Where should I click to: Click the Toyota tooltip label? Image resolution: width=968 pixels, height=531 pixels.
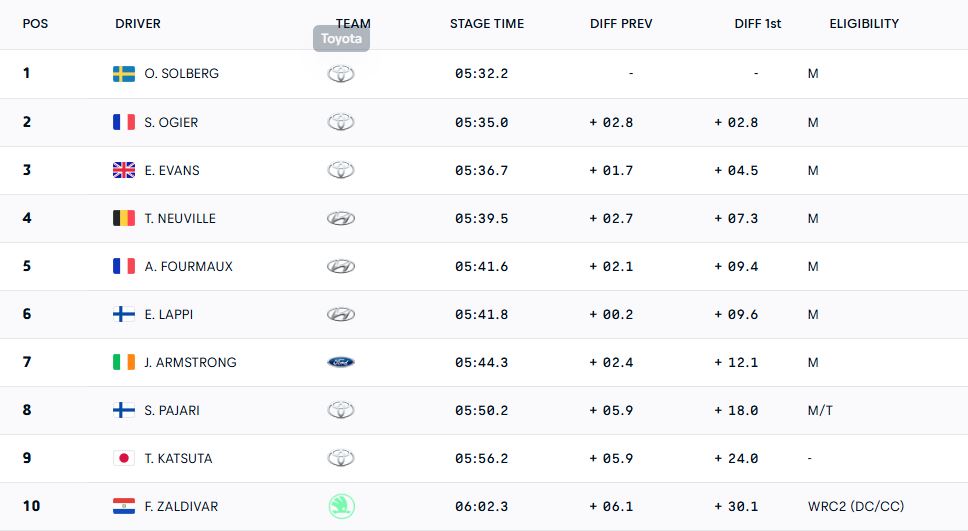[341, 39]
